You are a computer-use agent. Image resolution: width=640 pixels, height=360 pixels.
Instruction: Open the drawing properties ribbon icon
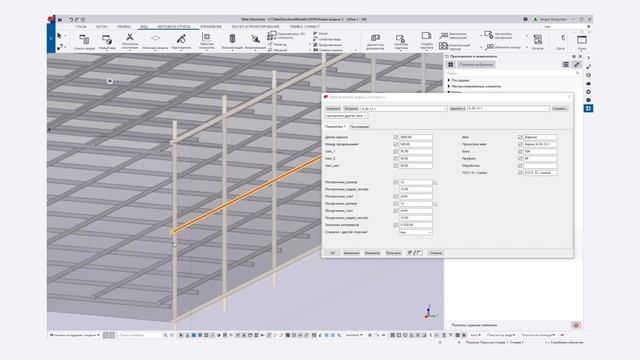400,38
